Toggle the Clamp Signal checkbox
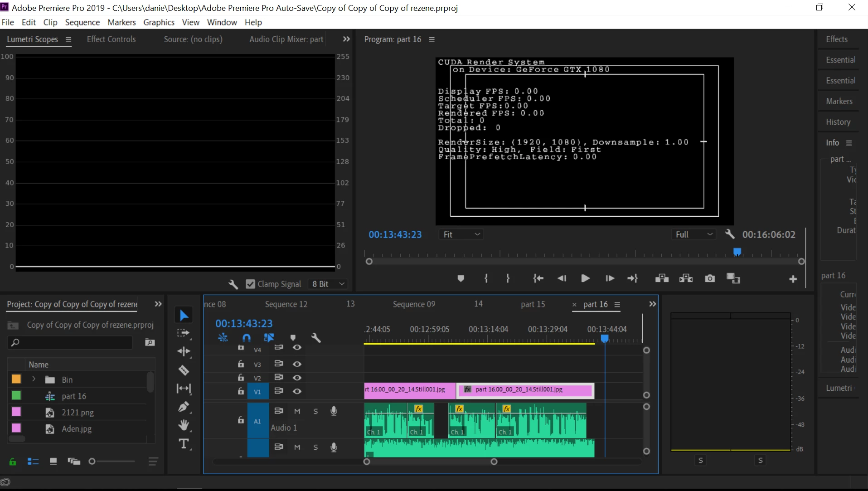 point(250,284)
